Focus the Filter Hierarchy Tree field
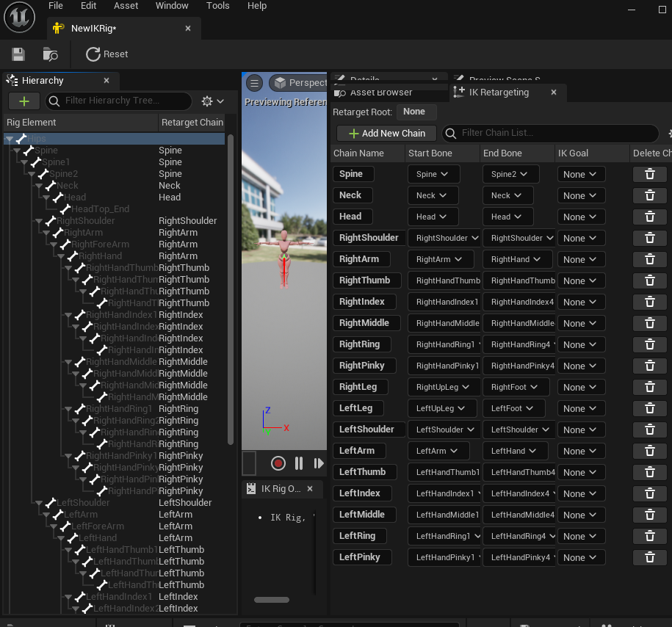This screenshot has height=627, width=672. pyautogui.click(x=119, y=101)
